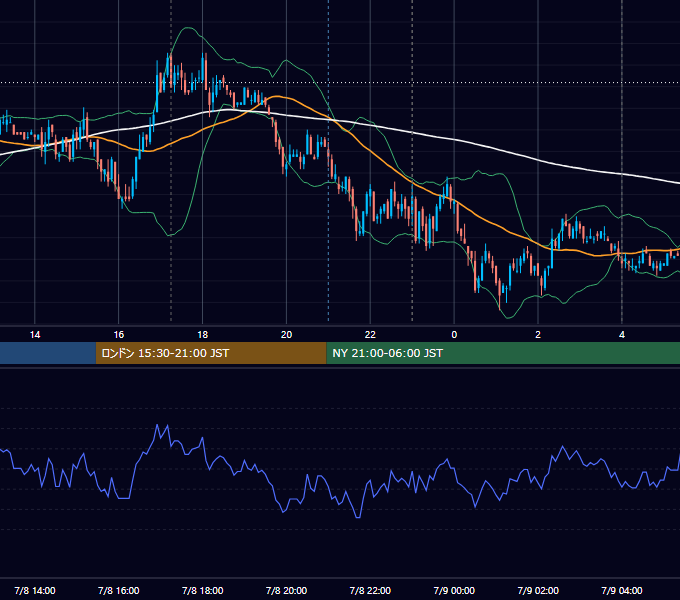The image size is (680, 600).
Task: Click the 7/9 00:00 time label
Action: 454,590
